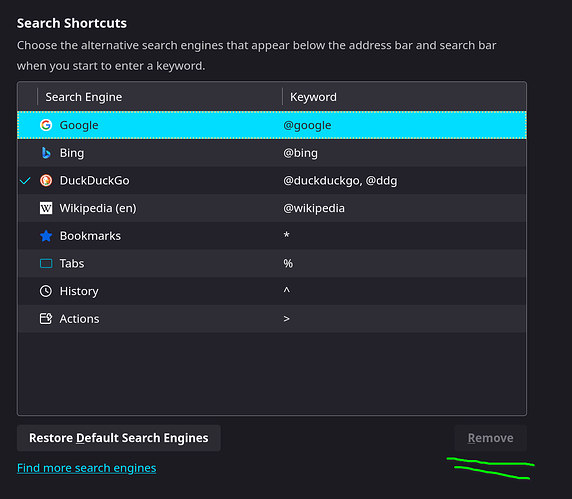The height and width of the screenshot is (499, 572).
Task: Select the @google keyword cell
Action: coord(307,125)
